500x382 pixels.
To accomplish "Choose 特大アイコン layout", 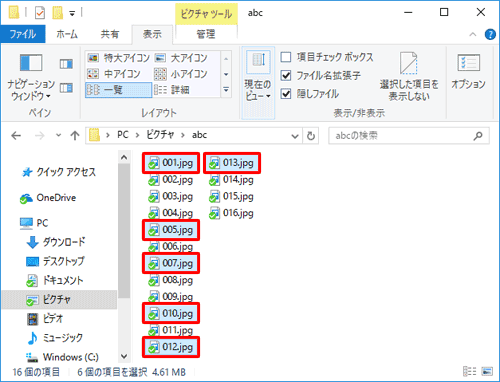I will click(119, 58).
